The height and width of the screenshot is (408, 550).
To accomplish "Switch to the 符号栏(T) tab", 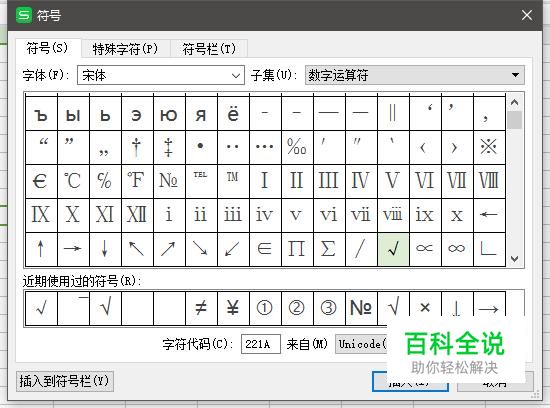I will coord(209,49).
